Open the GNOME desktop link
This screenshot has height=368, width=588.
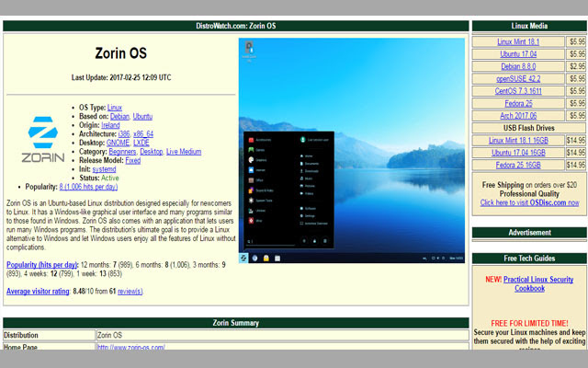[118, 143]
